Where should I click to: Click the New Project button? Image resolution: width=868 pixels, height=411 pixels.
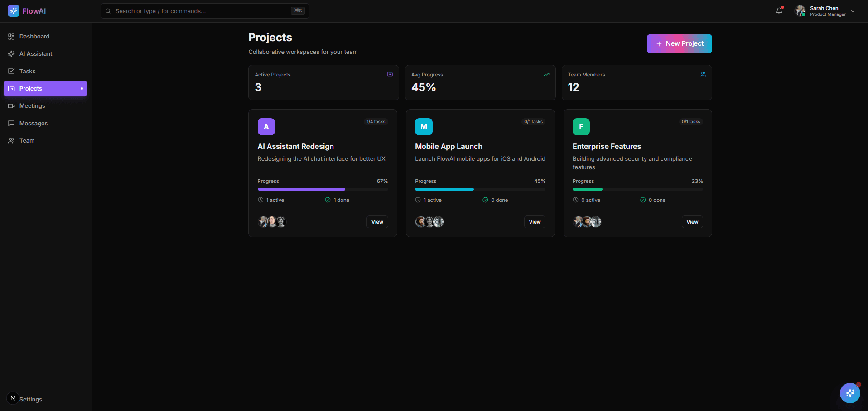(679, 43)
